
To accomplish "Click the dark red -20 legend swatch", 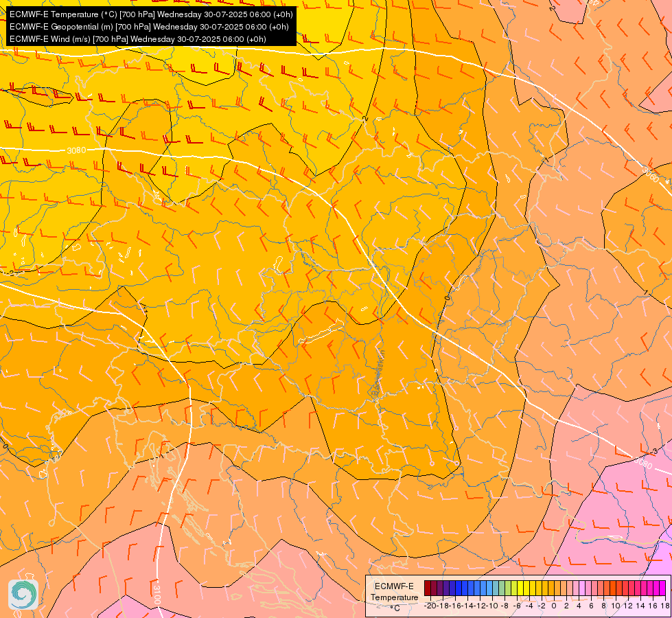I will [x=428, y=588].
